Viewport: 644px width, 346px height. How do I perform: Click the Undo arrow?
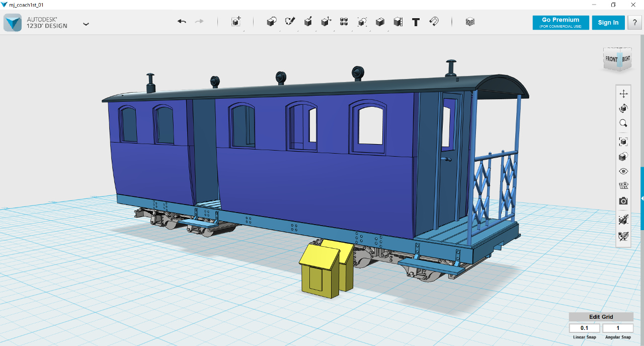pyautogui.click(x=182, y=22)
